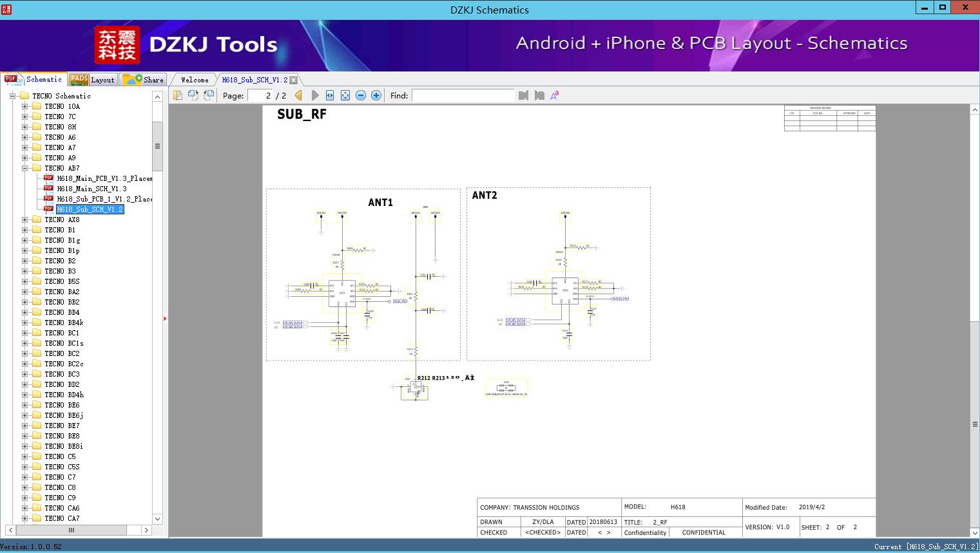Collapse the TECNO Schematic root node

pyautogui.click(x=12, y=96)
